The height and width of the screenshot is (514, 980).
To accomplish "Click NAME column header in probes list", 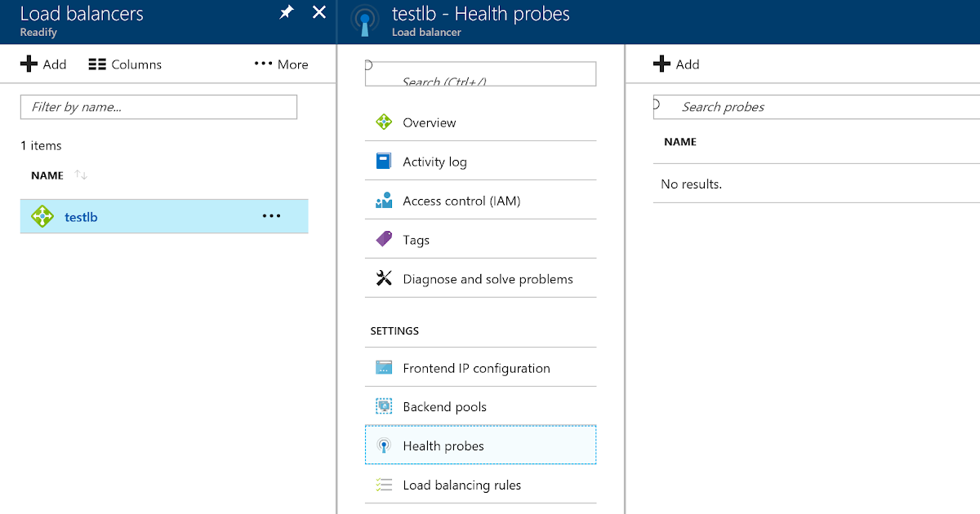I will pyautogui.click(x=680, y=142).
